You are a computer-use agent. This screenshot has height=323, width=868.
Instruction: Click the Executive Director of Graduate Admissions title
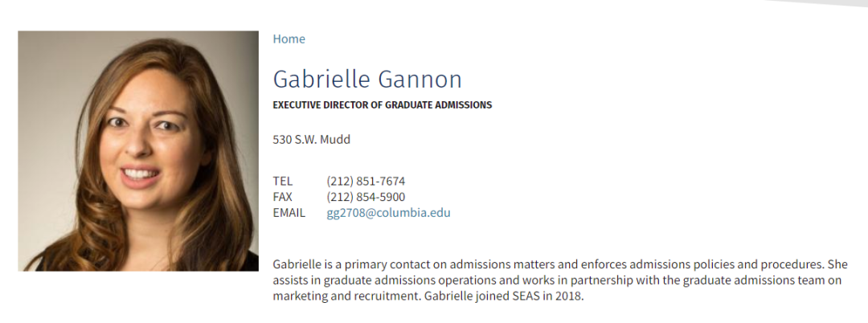[x=382, y=105]
